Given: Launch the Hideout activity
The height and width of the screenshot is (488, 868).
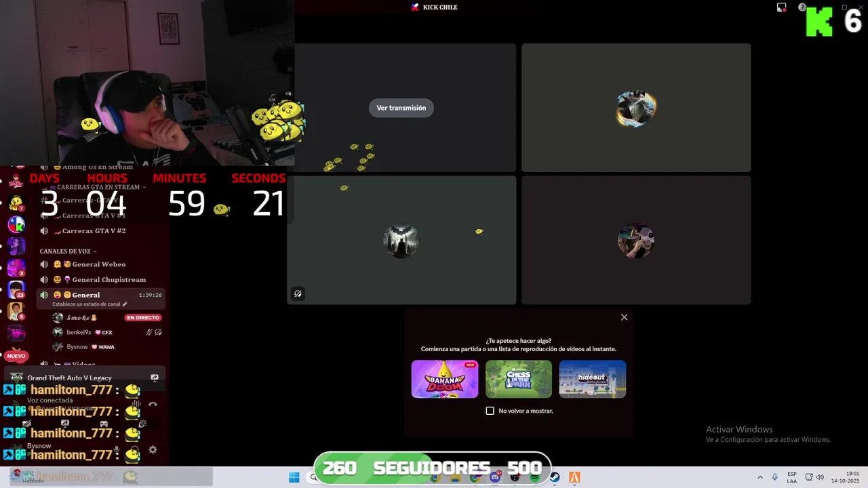Looking at the screenshot, I should pos(592,379).
